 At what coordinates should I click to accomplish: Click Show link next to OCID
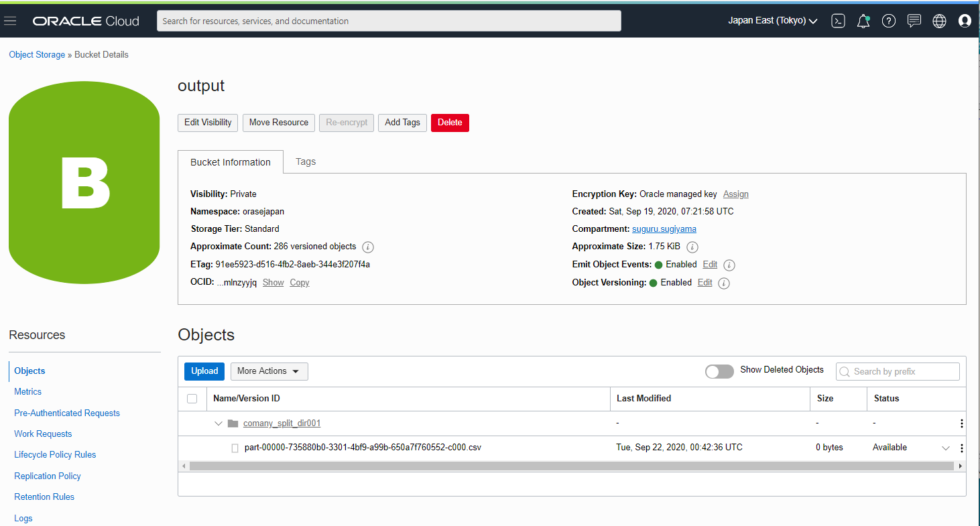[273, 283]
